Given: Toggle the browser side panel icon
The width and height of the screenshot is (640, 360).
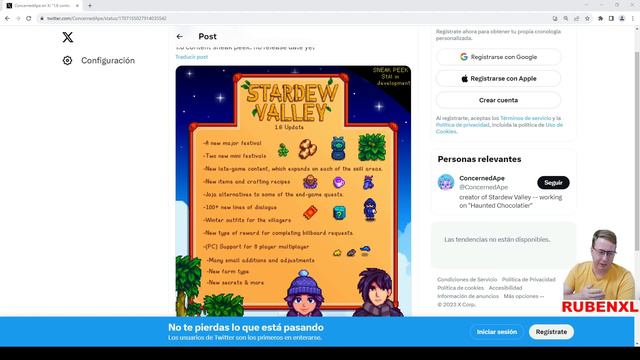Looking at the screenshot, I should (611, 18).
